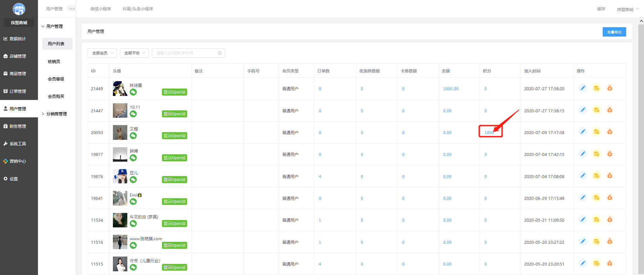Click orange bag icon in row 21447

(609, 110)
